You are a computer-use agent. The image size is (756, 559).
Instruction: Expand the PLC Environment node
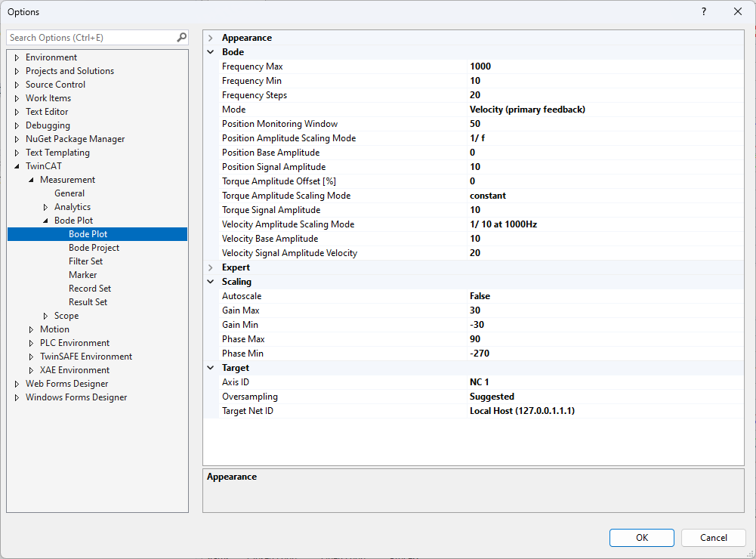[31, 343]
